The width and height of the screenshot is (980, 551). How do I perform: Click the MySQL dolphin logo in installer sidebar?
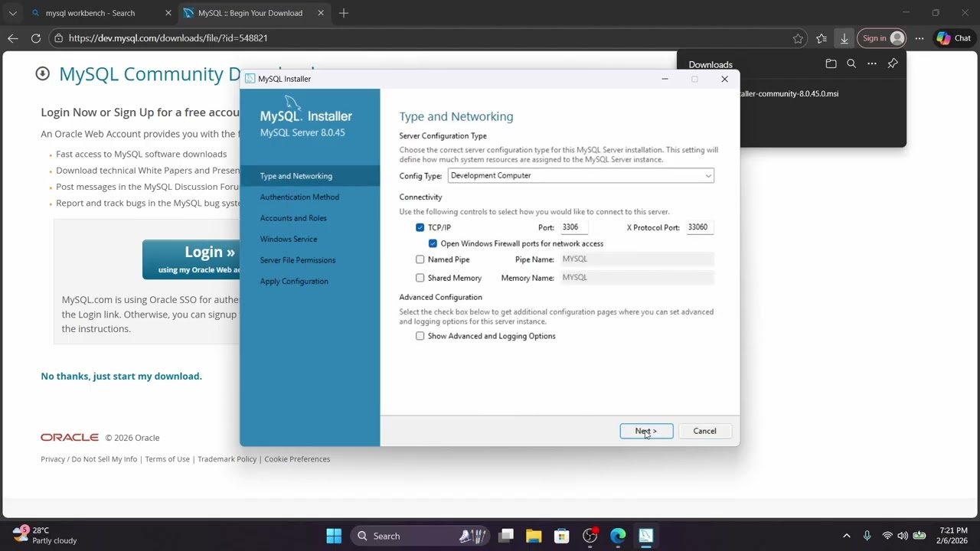point(292,103)
